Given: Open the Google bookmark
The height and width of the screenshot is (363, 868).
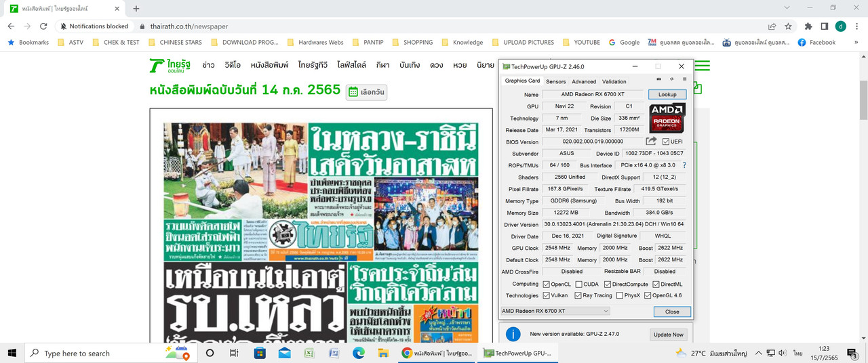Looking at the screenshot, I should [x=624, y=42].
